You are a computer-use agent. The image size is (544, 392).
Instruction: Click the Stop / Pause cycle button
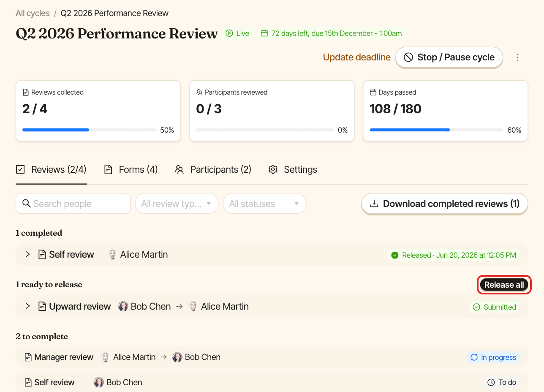(449, 57)
